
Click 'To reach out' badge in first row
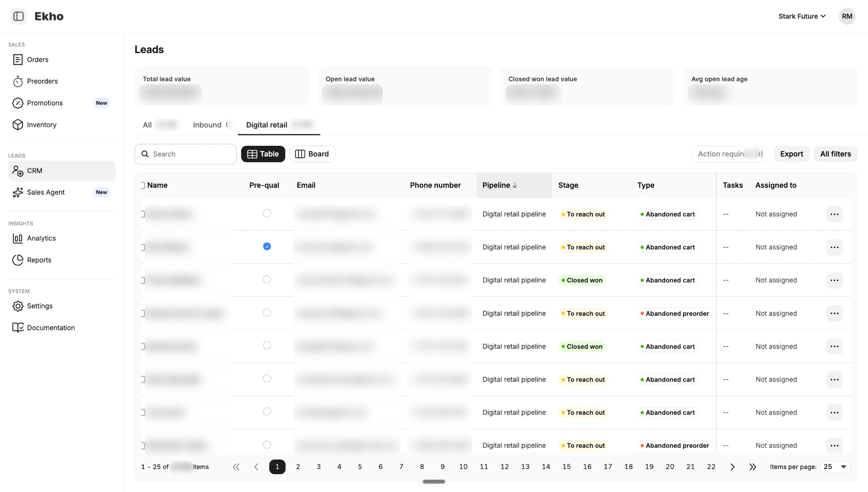(x=583, y=214)
